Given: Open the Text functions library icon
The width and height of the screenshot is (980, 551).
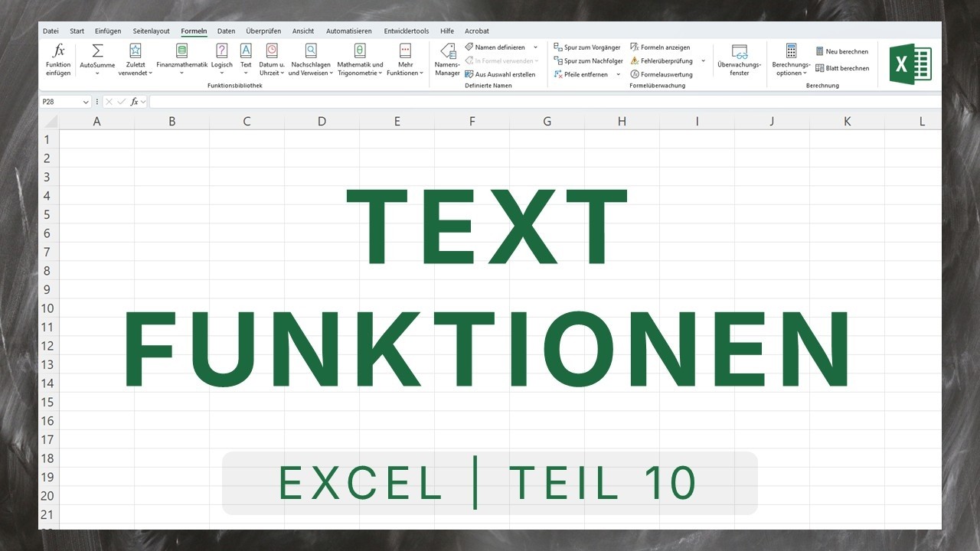Looking at the screenshot, I should click(x=246, y=51).
